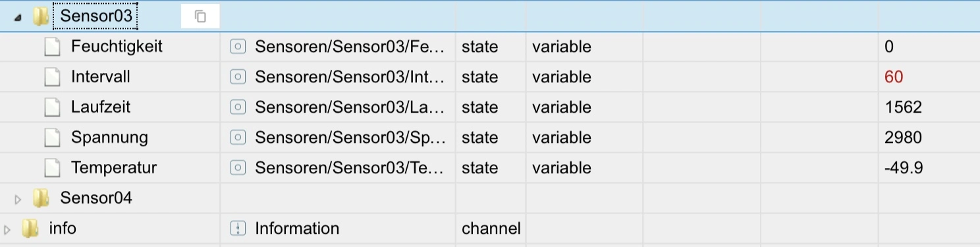Click the file icon beside Intervall
Screen dimensions: 980x247
[x=52, y=77]
